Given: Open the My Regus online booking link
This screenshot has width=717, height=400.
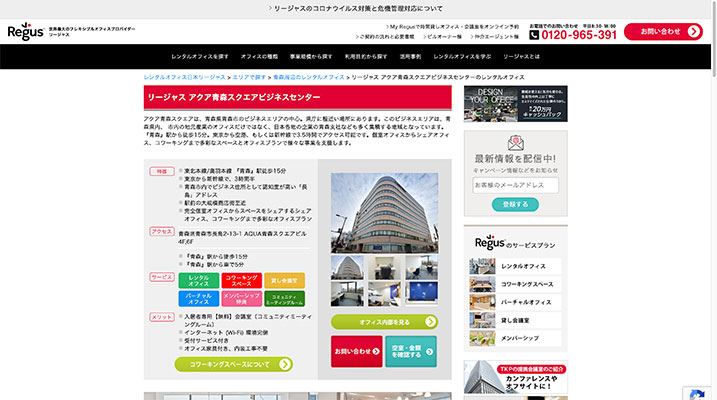Looking at the screenshot, I should (452, 27).
